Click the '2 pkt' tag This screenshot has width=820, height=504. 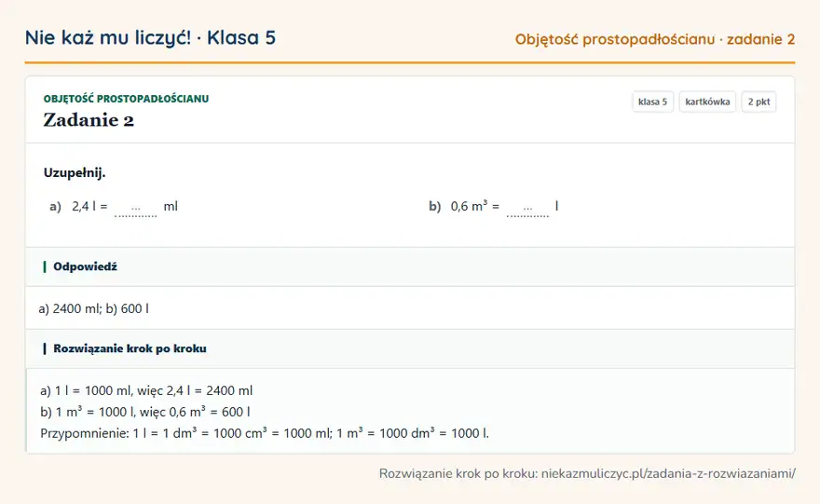pos(758,102)
